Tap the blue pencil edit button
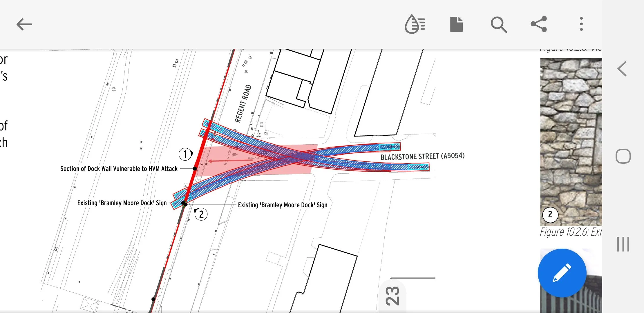The width and height of the screenshot is (644, 313). (x=562, y=273)
